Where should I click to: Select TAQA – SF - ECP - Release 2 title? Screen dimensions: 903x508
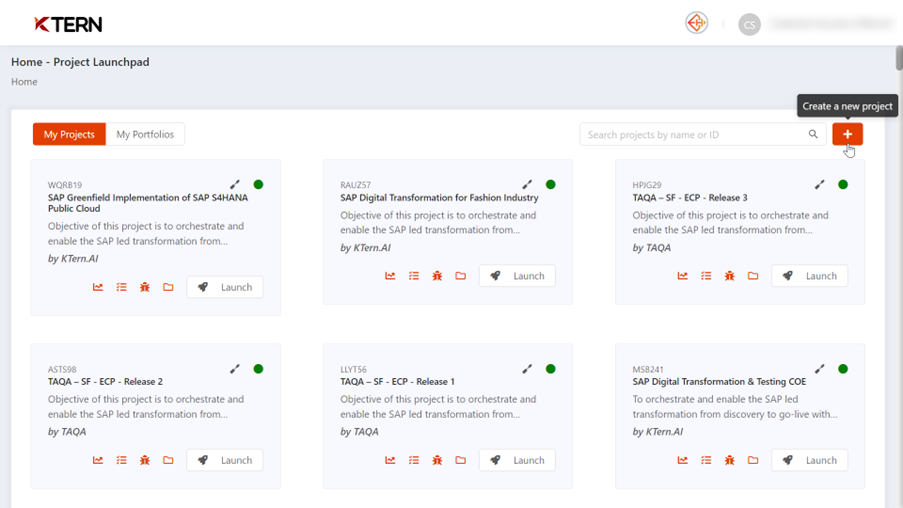105,381
